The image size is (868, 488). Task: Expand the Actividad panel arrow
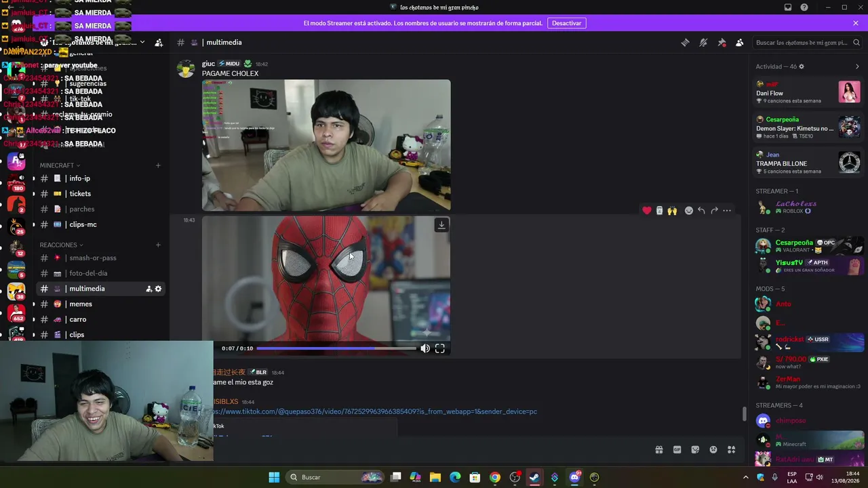point(857,66)
